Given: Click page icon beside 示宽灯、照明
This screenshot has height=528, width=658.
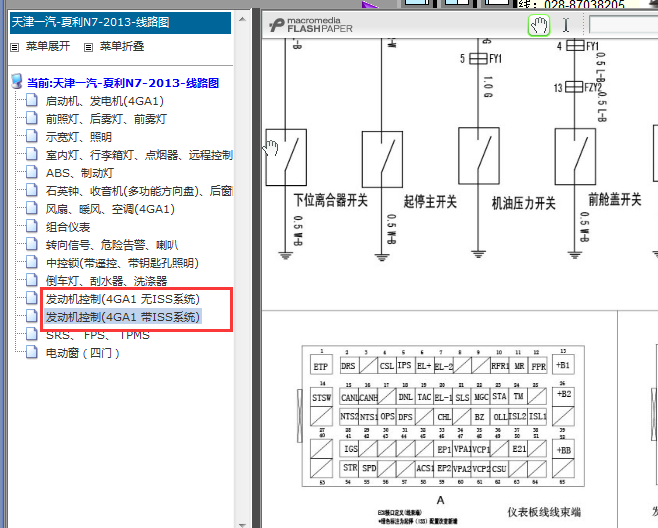Looking at the screenshot, I should [32, 136].
